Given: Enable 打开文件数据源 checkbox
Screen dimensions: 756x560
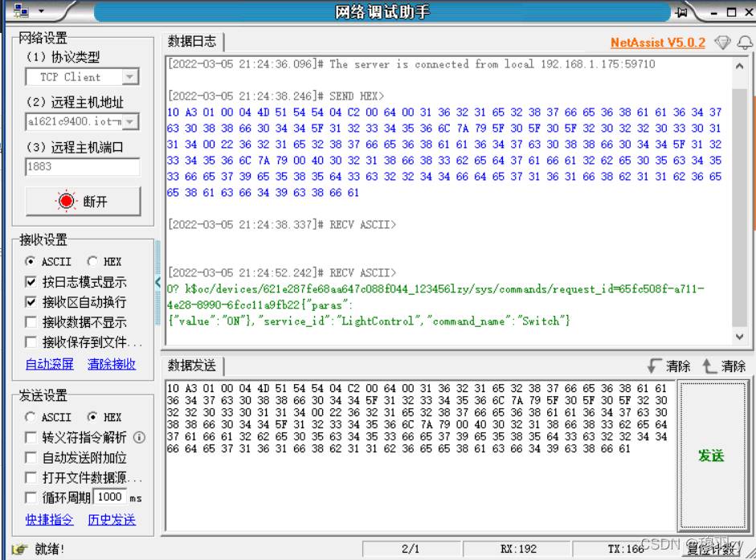Looking at the screenshot, I should point(31,477).
